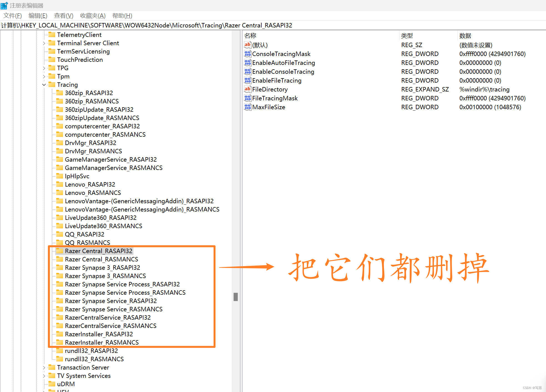The image size is (546, 392).
Task: Click the string icon beside FileDirectory value
Action: tap(247, 89)
